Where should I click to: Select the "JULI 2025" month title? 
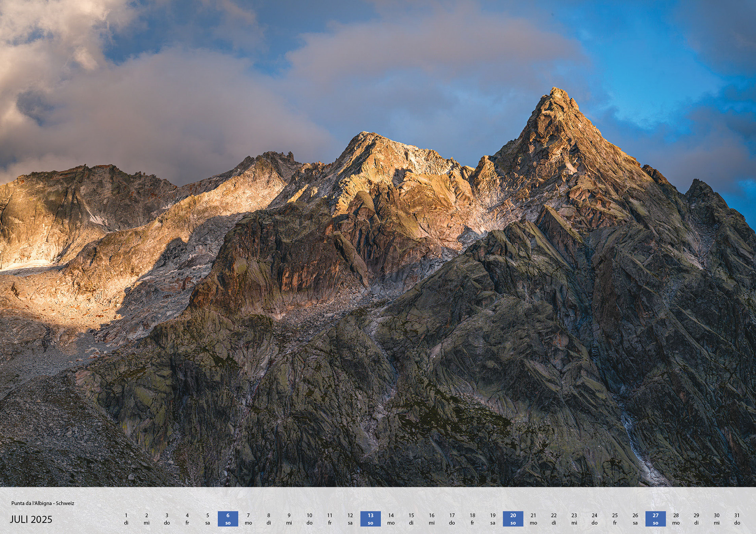31,519
